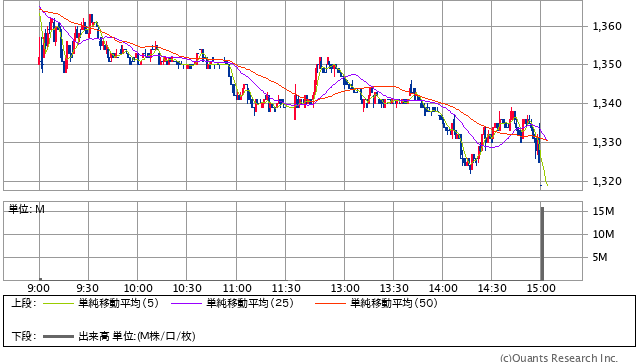Click the 単純移動平均(5) legend text
Image resolution: width=638 pixels, height=362 pixels.
pyautogui.click(x=118, y=303)
